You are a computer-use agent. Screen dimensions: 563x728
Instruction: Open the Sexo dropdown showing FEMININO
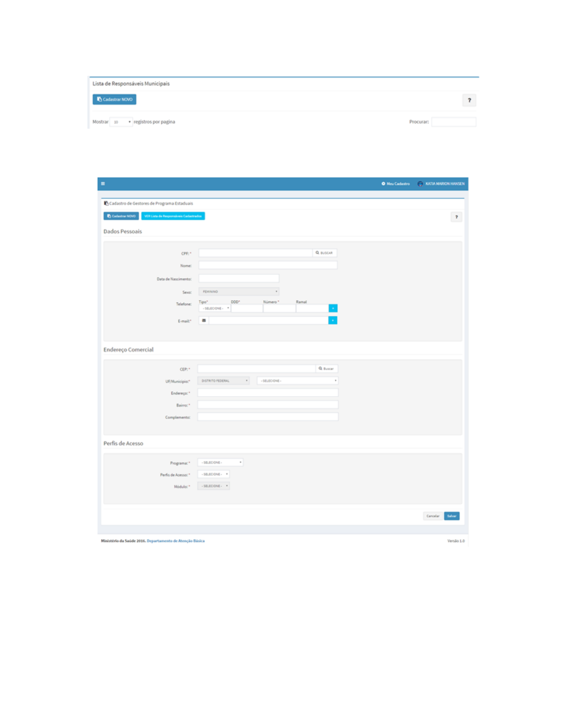coord(239,291)
